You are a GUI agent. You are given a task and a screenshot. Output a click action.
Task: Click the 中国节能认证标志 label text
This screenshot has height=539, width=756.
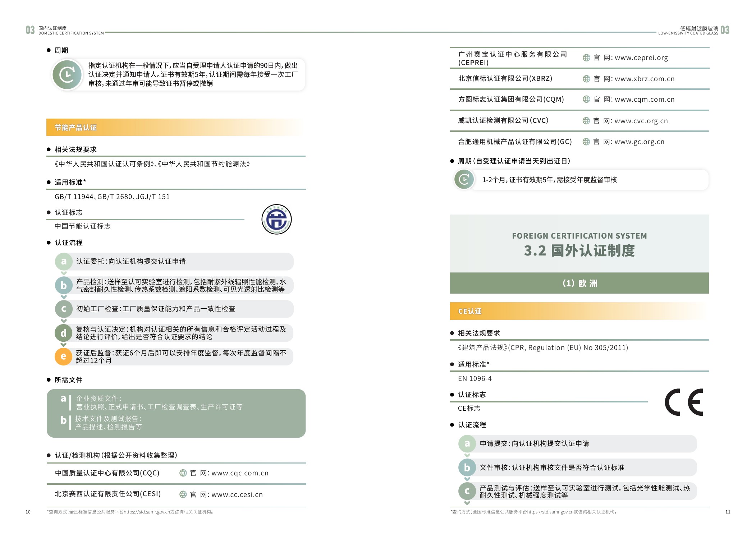(x=83, y=226)
